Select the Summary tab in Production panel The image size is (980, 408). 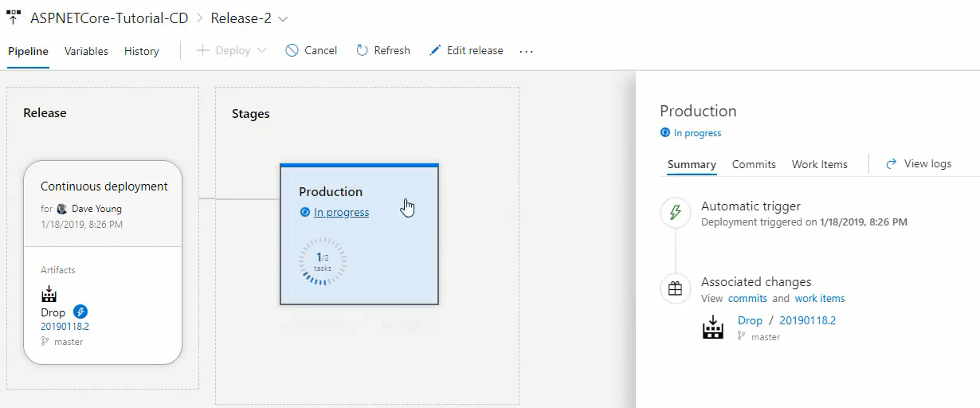tap(692, 164)
